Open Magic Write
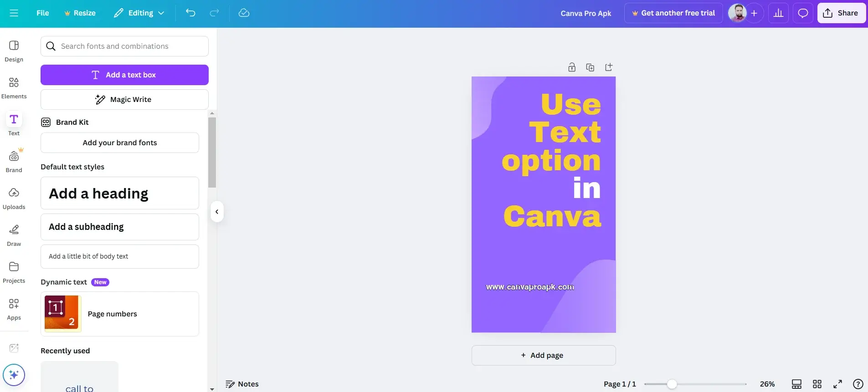This screenshot has width=868, height=392. (124, 100)
